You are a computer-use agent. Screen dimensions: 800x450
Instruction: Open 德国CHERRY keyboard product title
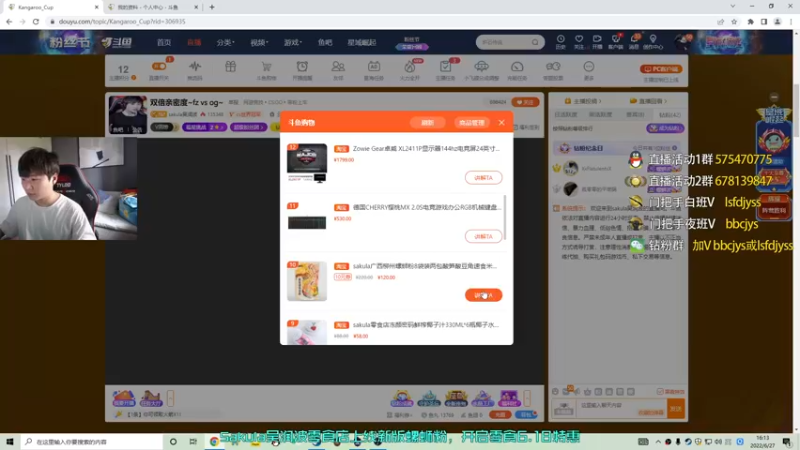coord(426,207)
